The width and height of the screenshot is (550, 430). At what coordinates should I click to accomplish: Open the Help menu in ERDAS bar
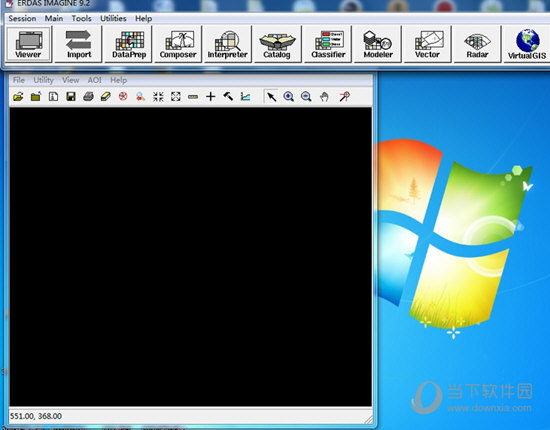click(143, 19)
